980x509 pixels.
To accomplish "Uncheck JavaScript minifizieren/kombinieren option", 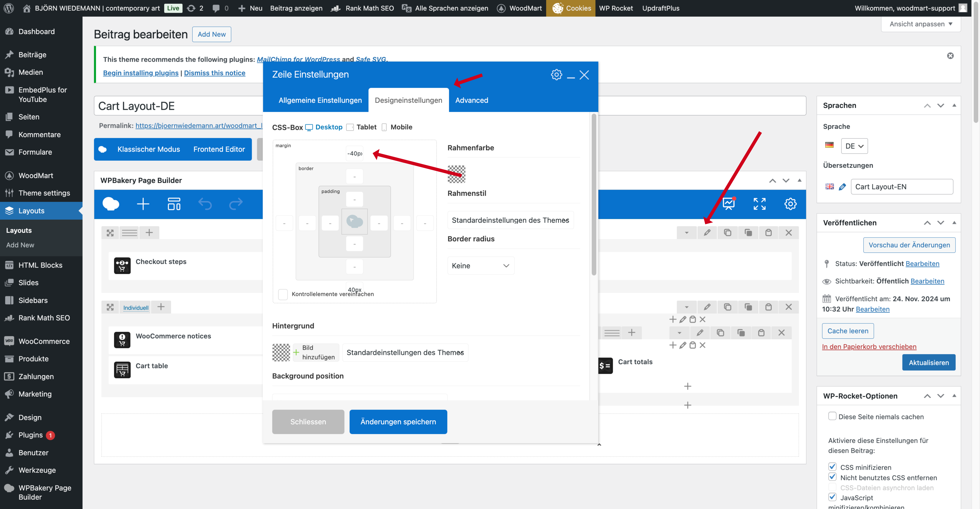I will point(832,497).
